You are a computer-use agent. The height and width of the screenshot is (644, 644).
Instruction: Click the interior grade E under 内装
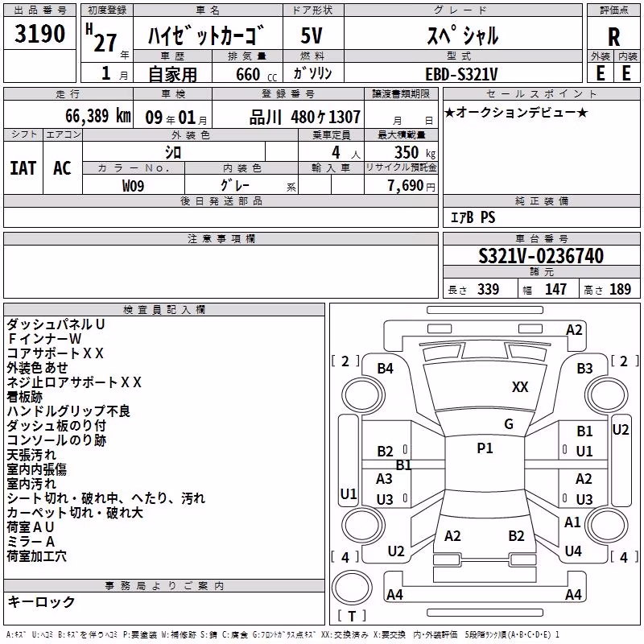pos(626,73)
